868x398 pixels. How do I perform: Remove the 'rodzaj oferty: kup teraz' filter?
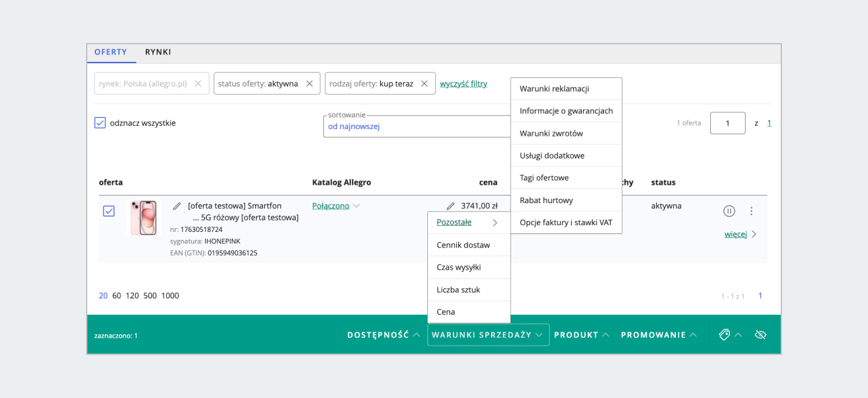coord(424,83)
